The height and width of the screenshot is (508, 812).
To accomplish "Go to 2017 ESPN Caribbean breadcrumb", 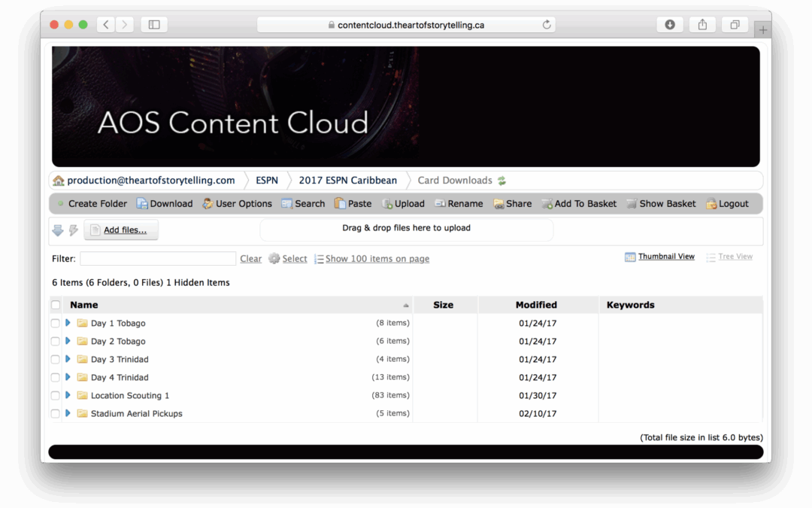I will pos(348,181).
